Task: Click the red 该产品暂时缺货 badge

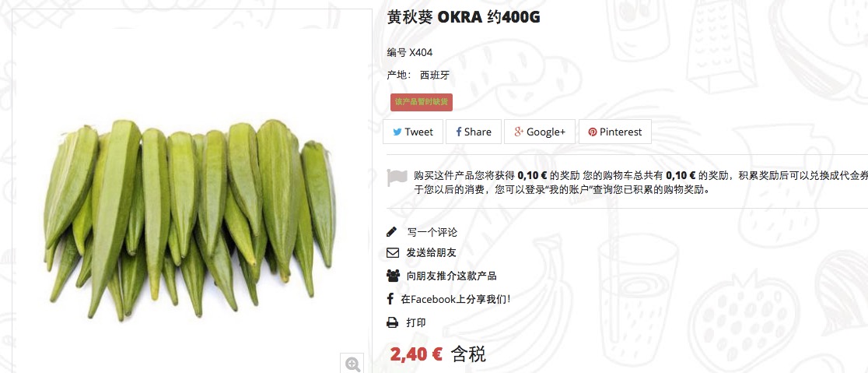Action: click(422, 103)
